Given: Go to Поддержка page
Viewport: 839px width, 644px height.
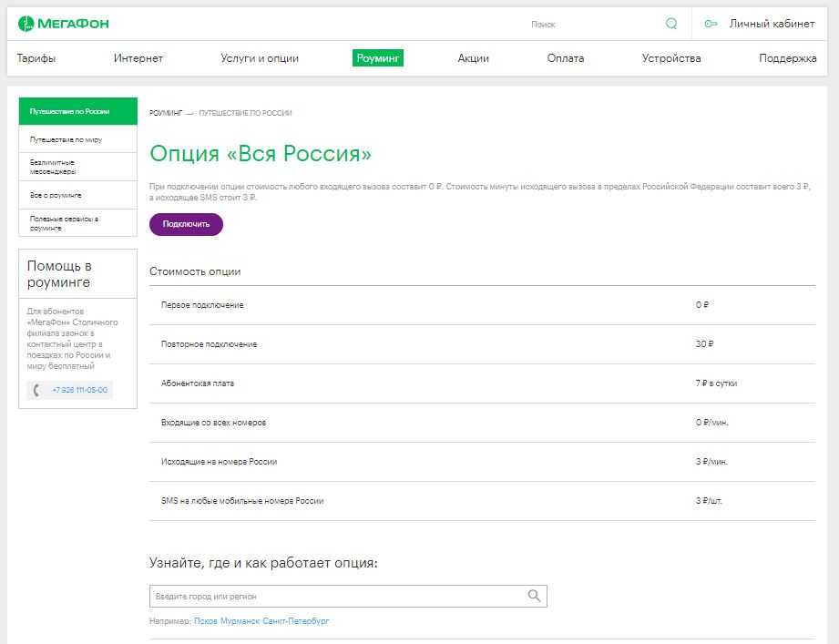Looking at the screenshot, I should pos(787,58).
